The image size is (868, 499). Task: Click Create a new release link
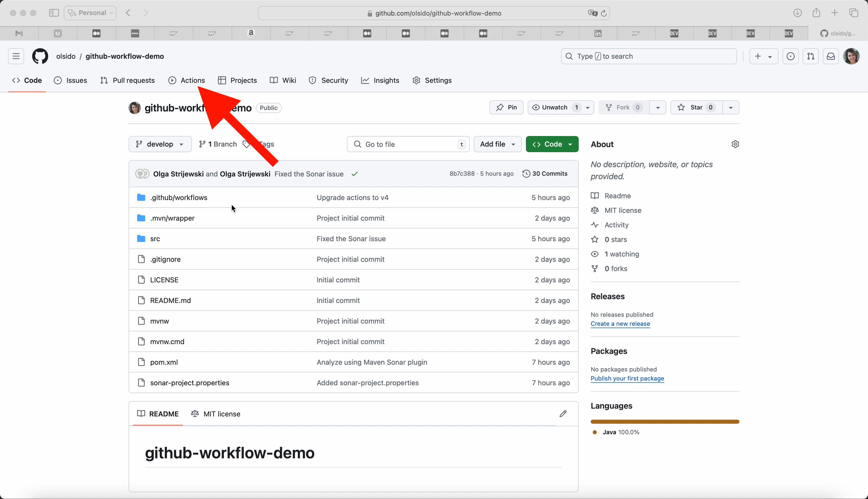coord(620,324)
